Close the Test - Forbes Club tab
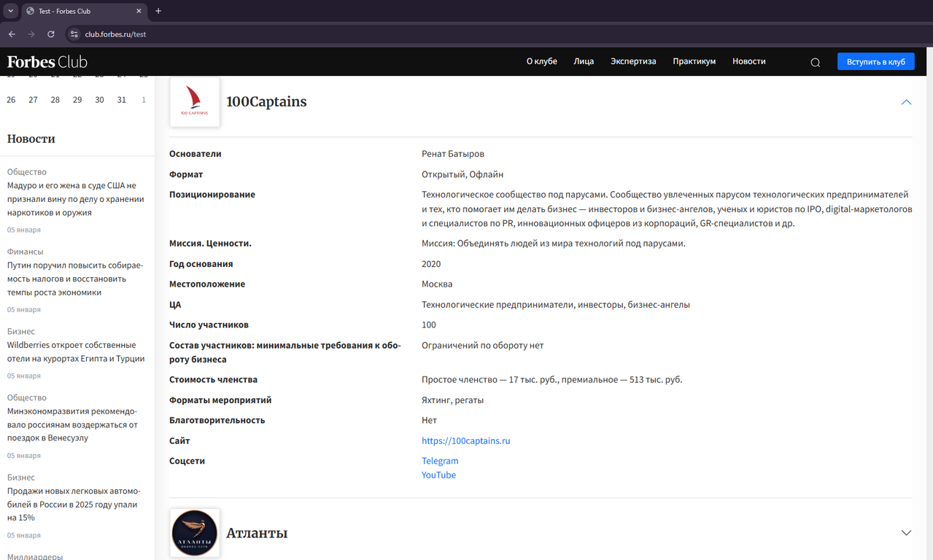 tap(139, 11)
